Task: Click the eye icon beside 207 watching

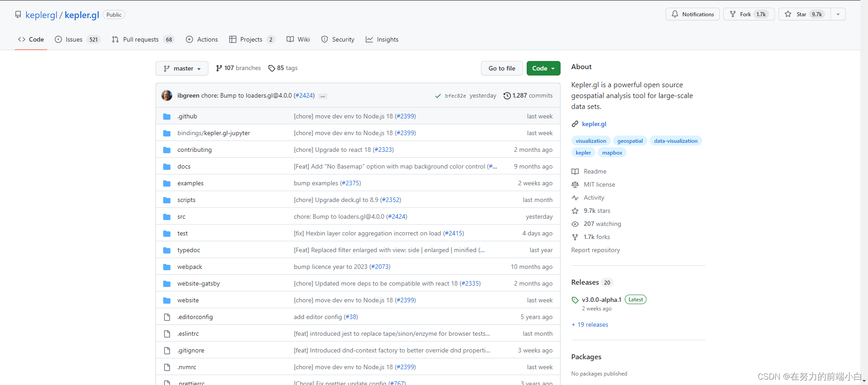Action: pos(575,224)
